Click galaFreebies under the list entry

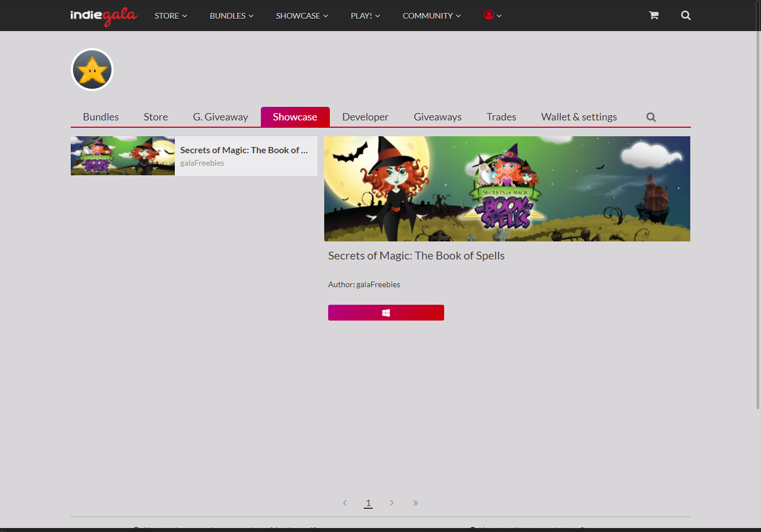tap(202, 163)
